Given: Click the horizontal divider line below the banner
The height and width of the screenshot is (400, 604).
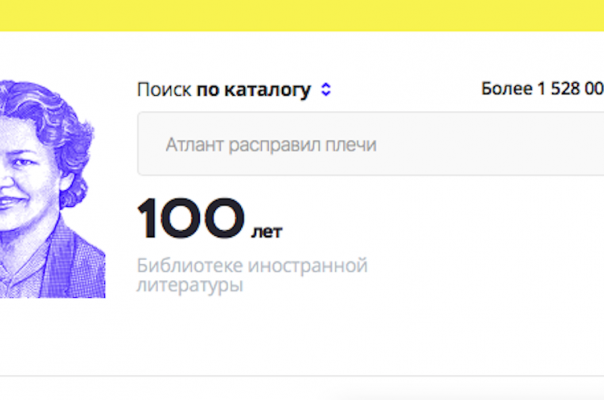Looking at the screenshot, I should (302, 375).
